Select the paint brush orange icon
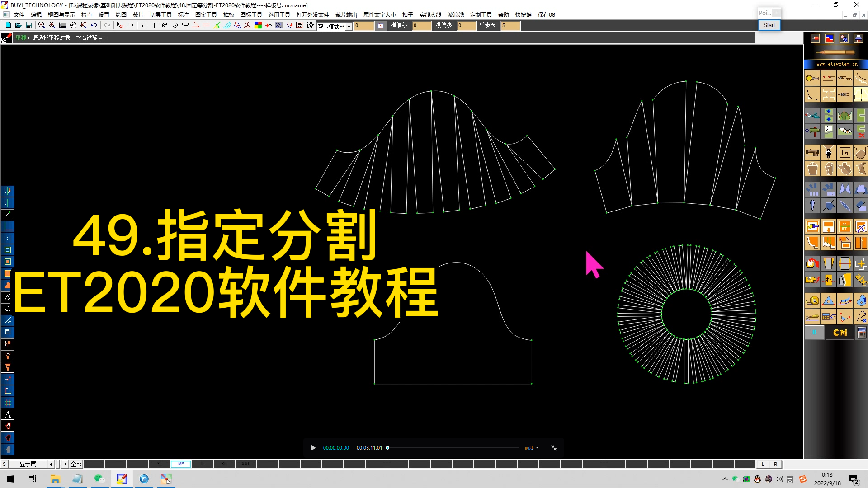The image size is (868, 488). point(812,226)
